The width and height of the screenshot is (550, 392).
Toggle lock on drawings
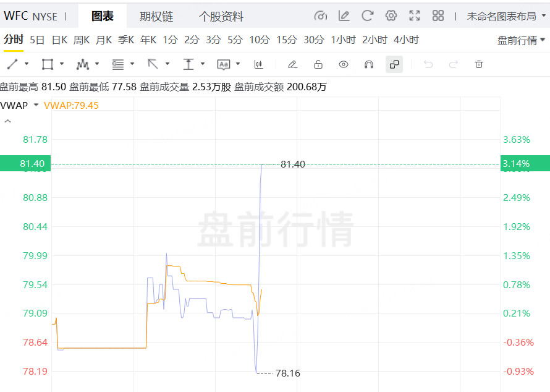[x=318, y=64]
